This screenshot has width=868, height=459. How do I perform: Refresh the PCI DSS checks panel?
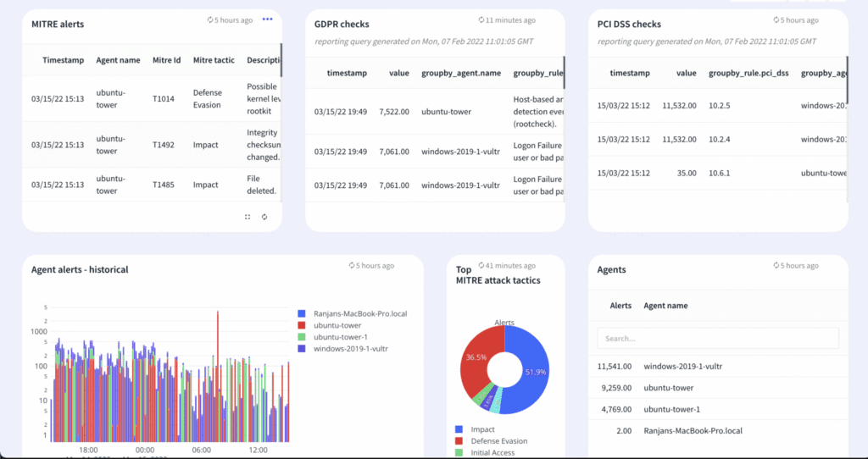pyautogui.click(x=775, y=19)
